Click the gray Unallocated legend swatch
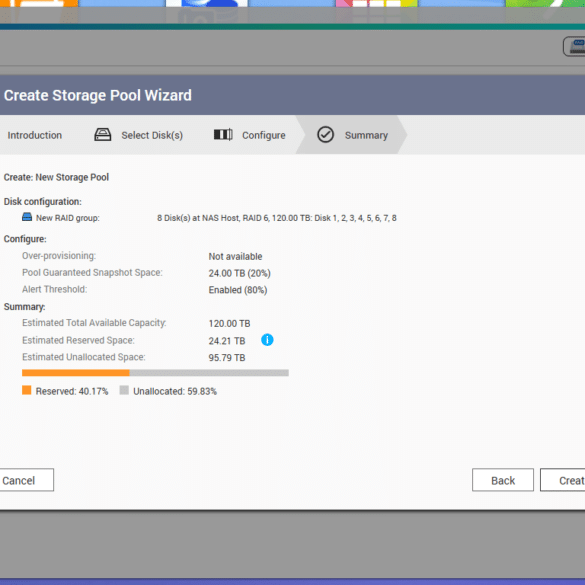The width and height of the screenshot is (585, 585). click(x=124, y=390)
